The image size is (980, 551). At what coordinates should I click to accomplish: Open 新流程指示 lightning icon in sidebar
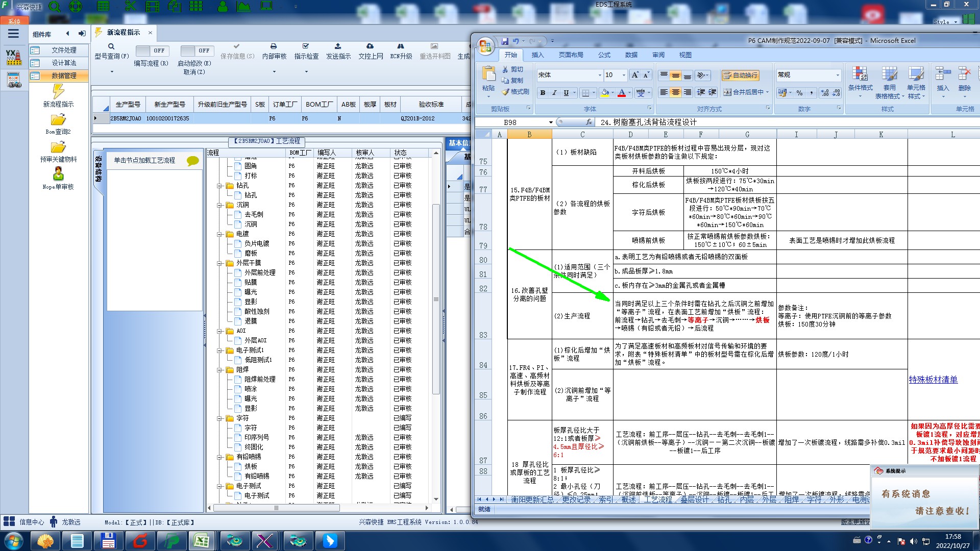point(58,92)
